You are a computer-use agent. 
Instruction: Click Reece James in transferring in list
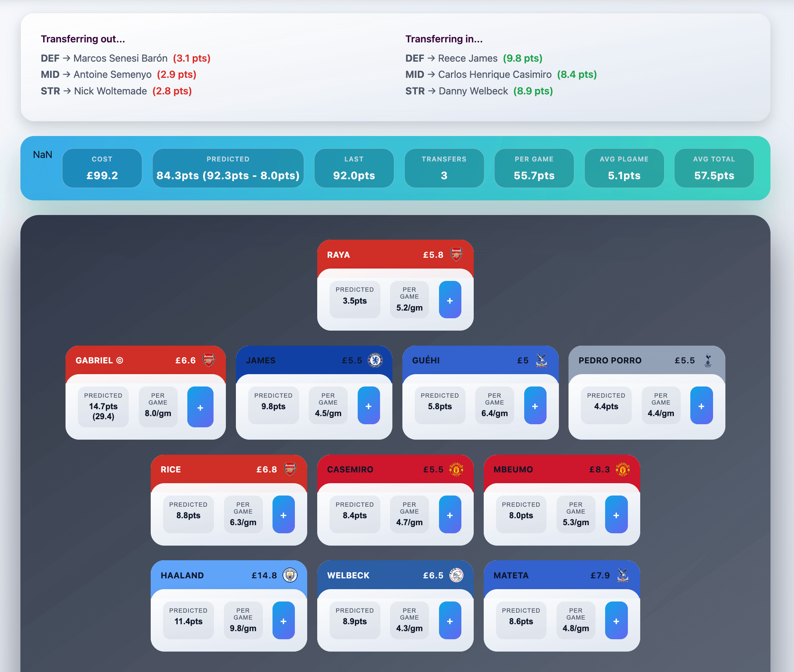pyautogui.click(x=468, y=58)
